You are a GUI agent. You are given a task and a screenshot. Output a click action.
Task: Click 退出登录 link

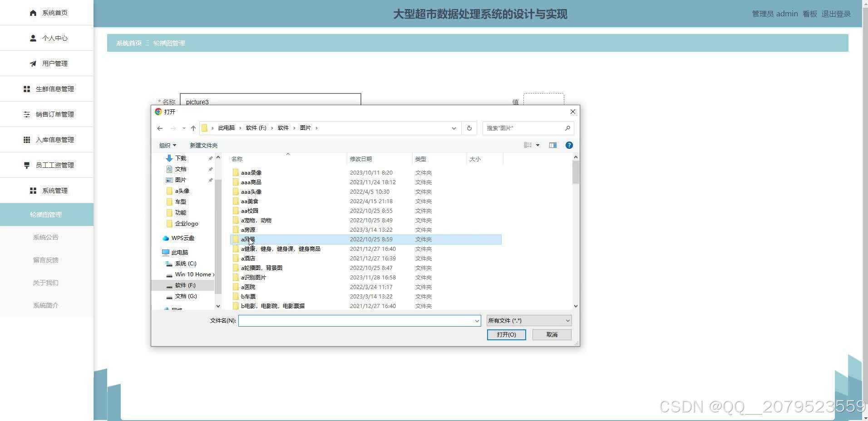pyautogui.click(x=836, y=14)
